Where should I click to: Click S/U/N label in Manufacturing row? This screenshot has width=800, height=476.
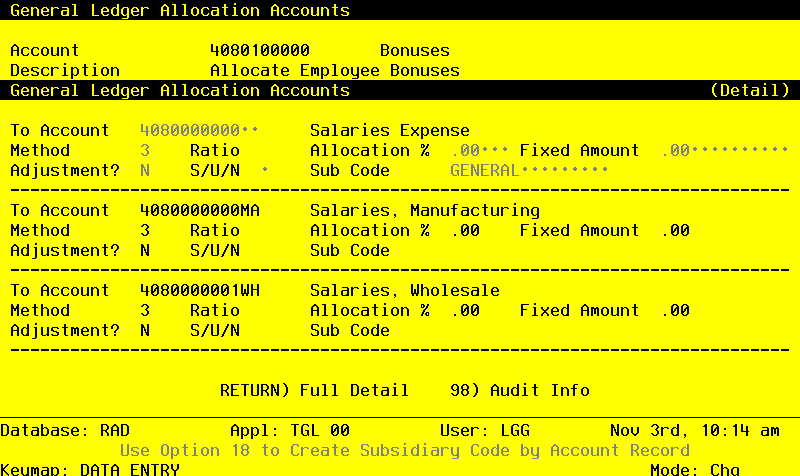point(215,250)
